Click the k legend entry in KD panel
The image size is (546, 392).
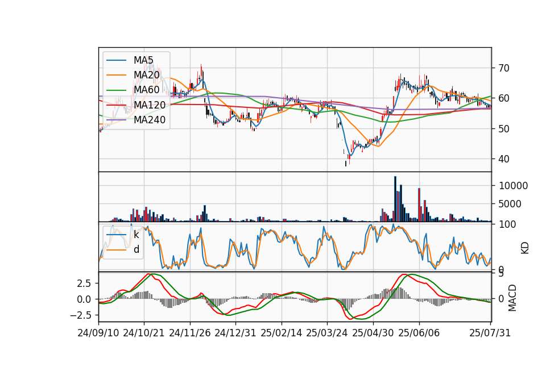(123, 235)
